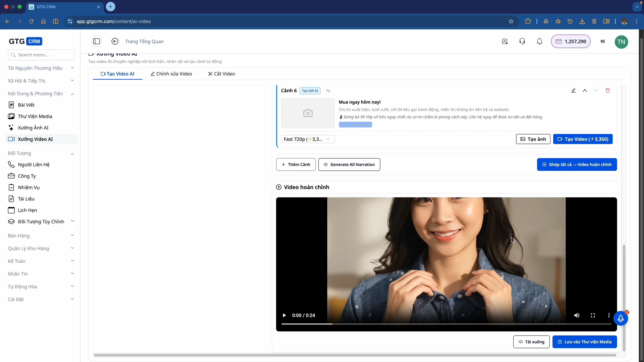The height and width of the screenshot is (362, 644).
Task: Enter fullscreen on the video player
Action: (x=593, y=315)
